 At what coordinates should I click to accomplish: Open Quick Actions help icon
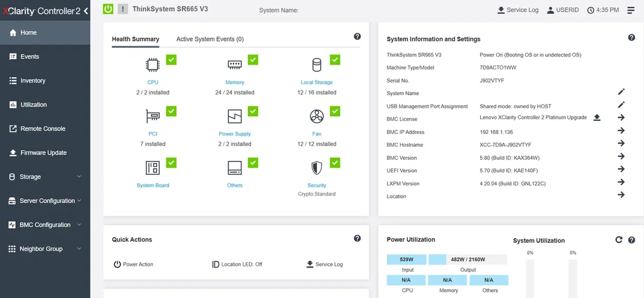[x=357, y=238]
